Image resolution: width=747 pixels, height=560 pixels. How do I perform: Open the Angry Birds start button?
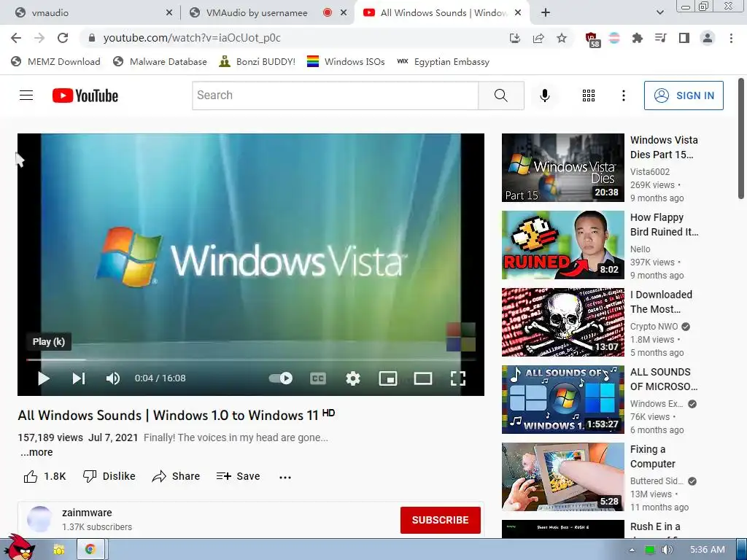19,548
